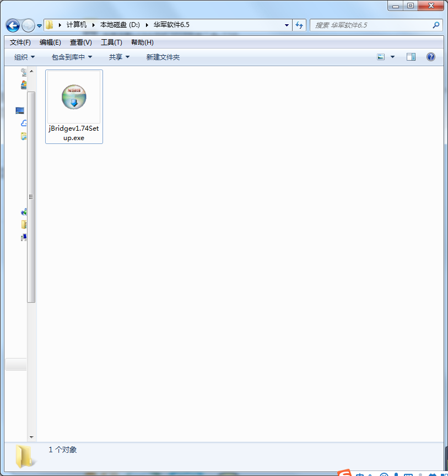Select the homegroup spheres icon in sidebar
The width and height of the screenshot is (448, 476).
tap(24, 212)
